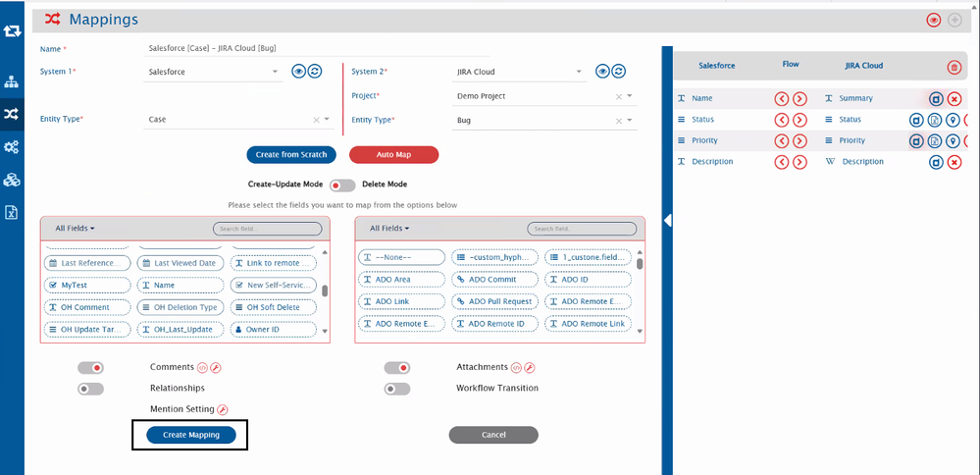Click the grey plus icon in Mappings header
980x475 pixels.
[954, 20]
